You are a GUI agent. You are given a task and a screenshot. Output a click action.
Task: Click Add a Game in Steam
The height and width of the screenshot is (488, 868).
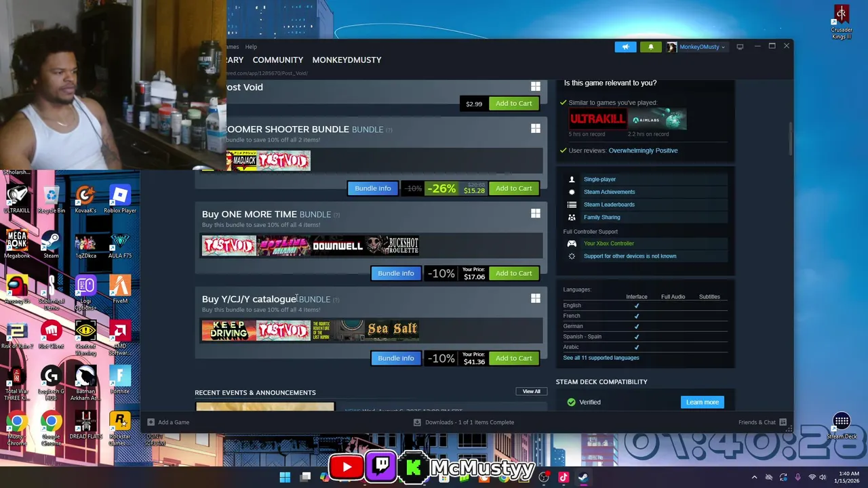[x=174, y=422]
